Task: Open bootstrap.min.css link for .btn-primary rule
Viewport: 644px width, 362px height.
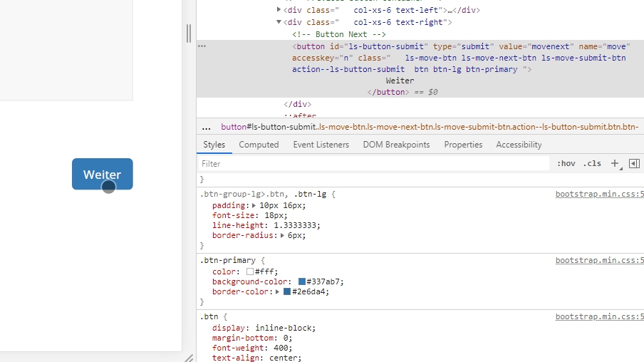Action: coord(599,261)
